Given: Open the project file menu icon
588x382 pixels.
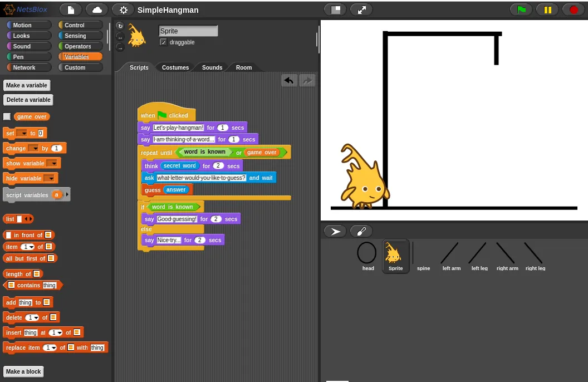Looking at the screenshot, I should coord(71,10).
